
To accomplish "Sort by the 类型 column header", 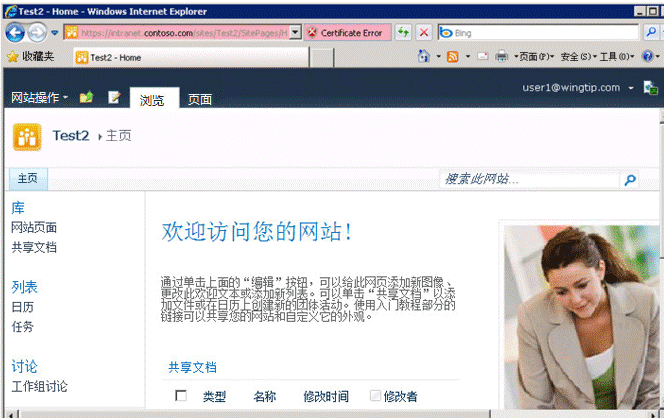I will [214, 396].
